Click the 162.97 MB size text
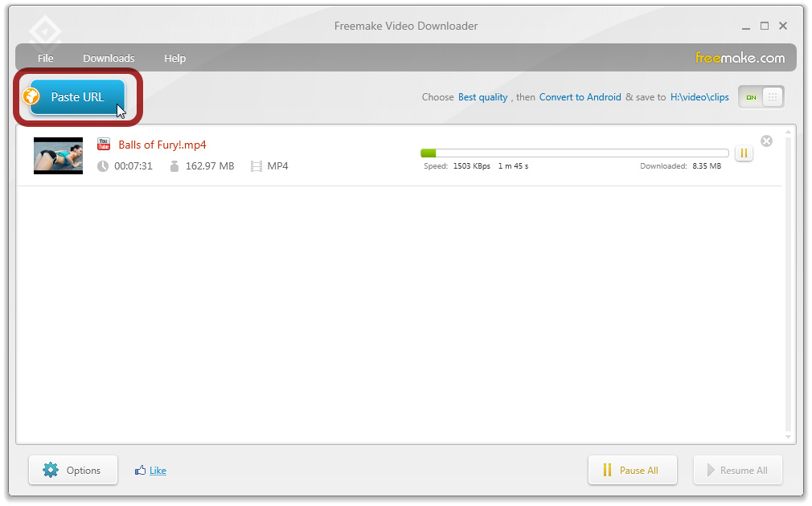 click(x=210, y=166)
